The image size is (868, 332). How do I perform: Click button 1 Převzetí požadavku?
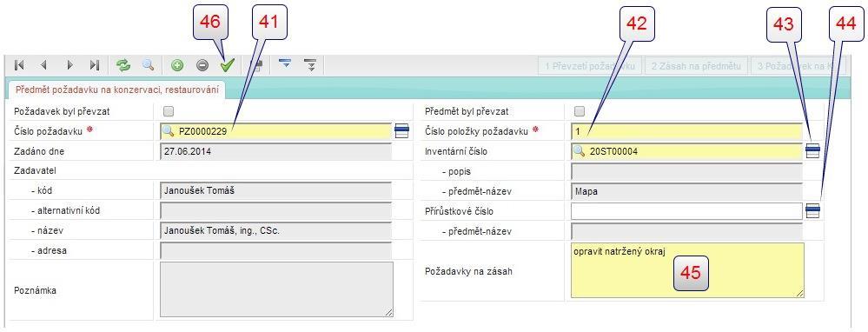(x=590, y=66)
